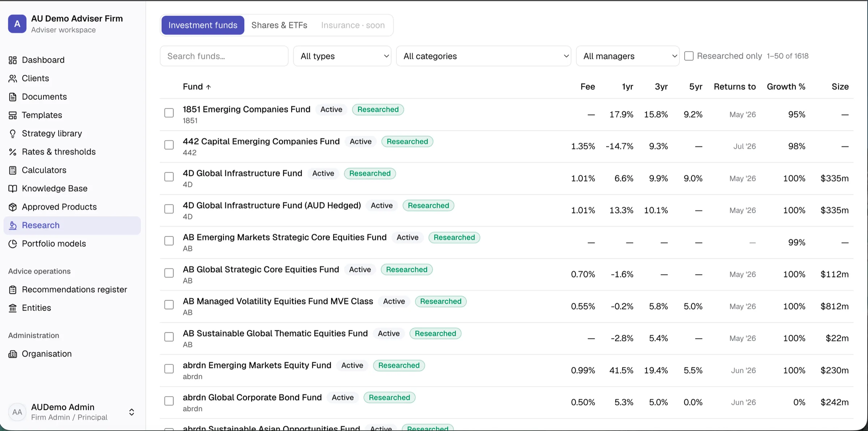Sort by the 3yr column header
This screenshot has width=868, height=431.
(661, 87)
